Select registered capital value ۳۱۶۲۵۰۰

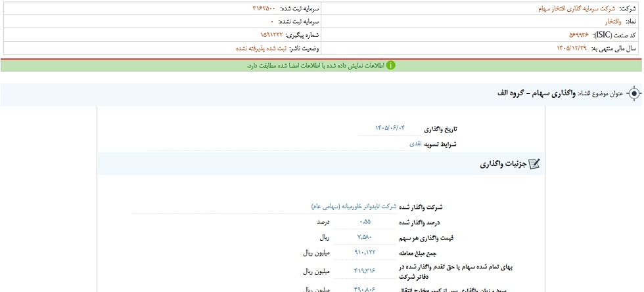[264, 8]
